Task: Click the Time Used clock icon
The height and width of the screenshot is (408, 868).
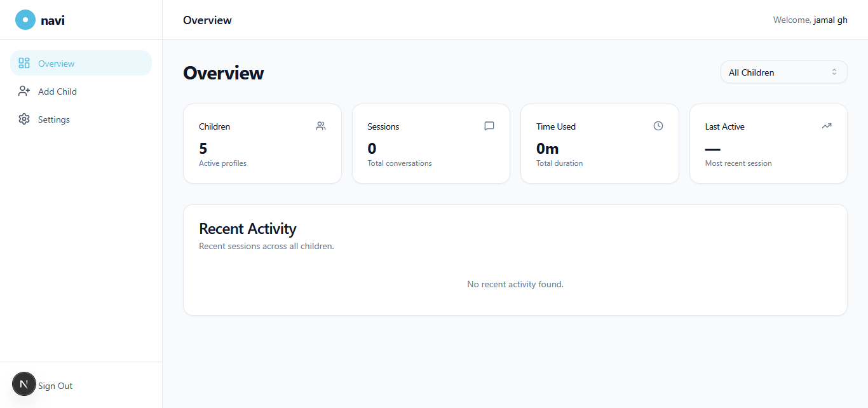Action: [658, 126]
